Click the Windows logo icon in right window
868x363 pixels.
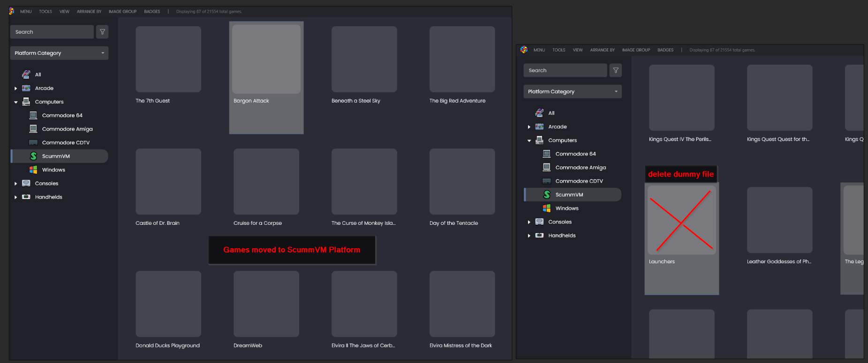tap(547, 208)
